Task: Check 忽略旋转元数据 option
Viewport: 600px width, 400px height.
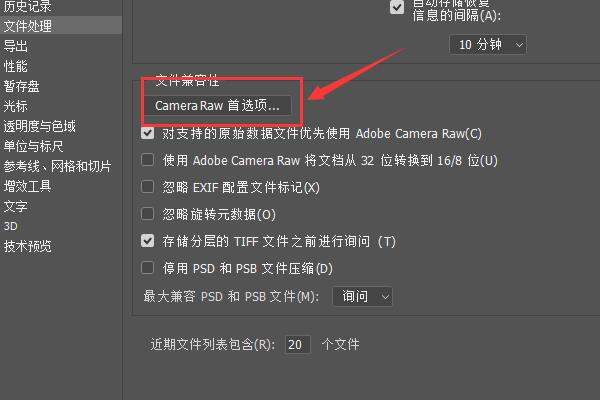Action: coord(148,214)
